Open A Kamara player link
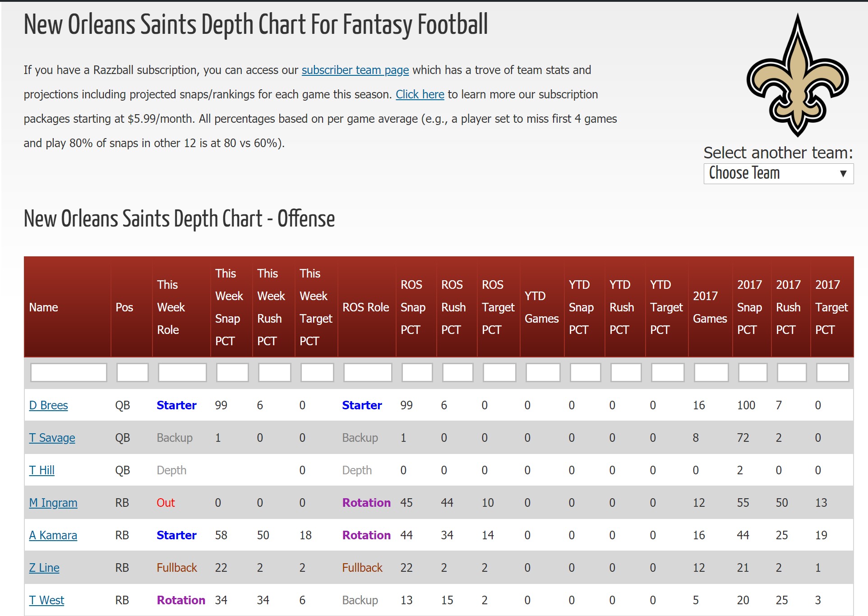This screenshot has height=616, width=868. coord(53,535)
